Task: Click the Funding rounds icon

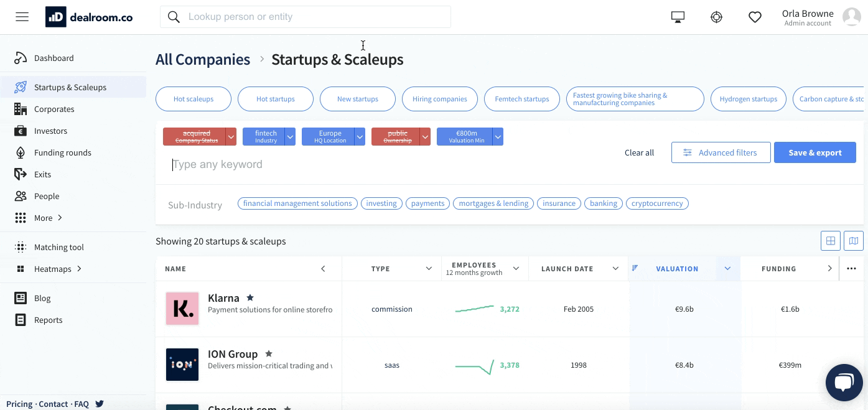Action: coord(21,152)
